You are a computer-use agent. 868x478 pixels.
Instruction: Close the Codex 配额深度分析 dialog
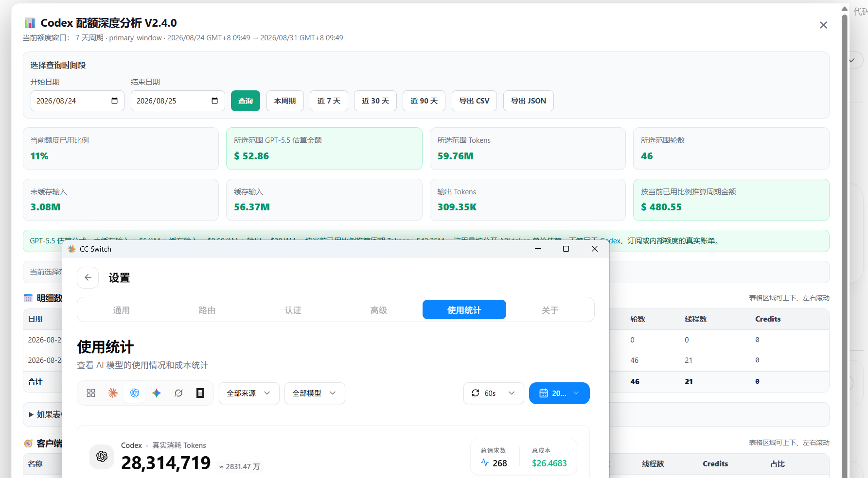[823, 25]
